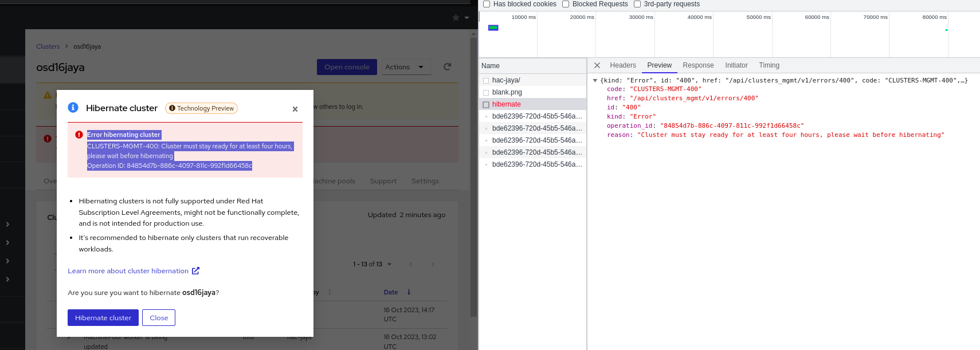Open the Headers tab
Image resolution: width=980 pixels, height=350 pixels.
[622, 65]
